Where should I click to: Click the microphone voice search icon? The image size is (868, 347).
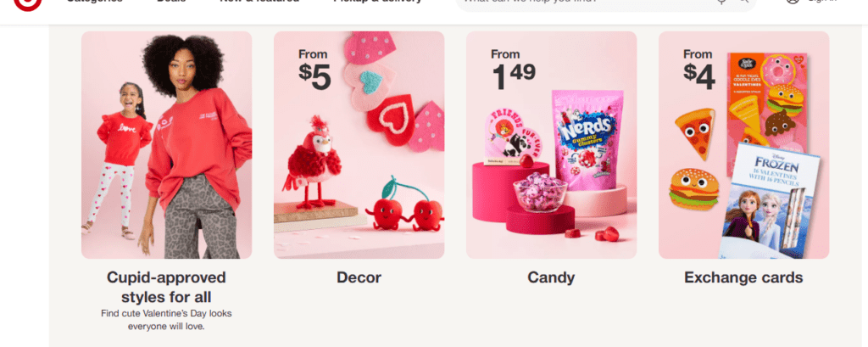722,3
